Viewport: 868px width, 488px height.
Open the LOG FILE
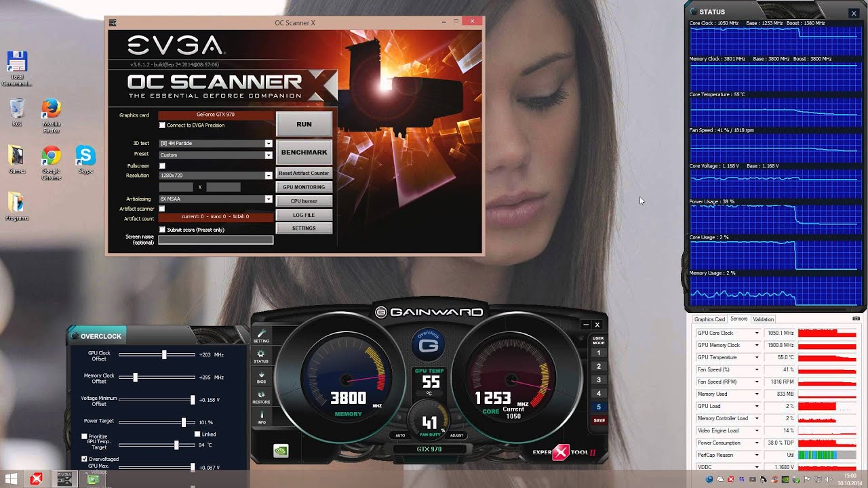(x=304, y=215)
